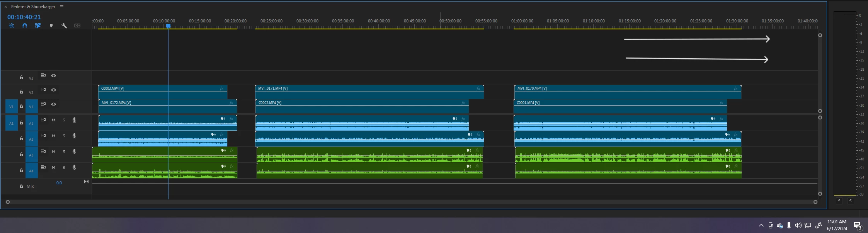868x233 pixels.
Task: Mute track A2
Action: point(54,136)
